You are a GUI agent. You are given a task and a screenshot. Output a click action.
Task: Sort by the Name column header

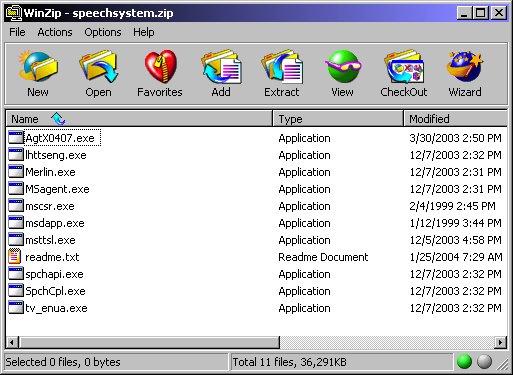[x=139, y=119]
